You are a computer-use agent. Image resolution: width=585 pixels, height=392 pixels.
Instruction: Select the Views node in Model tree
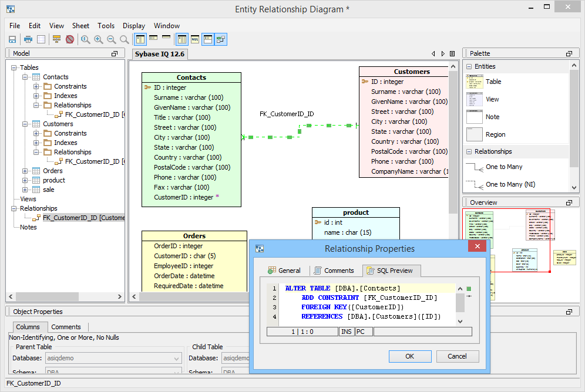point(28,199)
